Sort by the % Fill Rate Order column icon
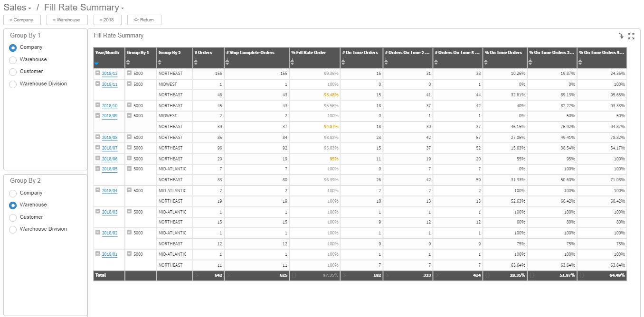Screen dimensions: 644x317 coord(292,63)
